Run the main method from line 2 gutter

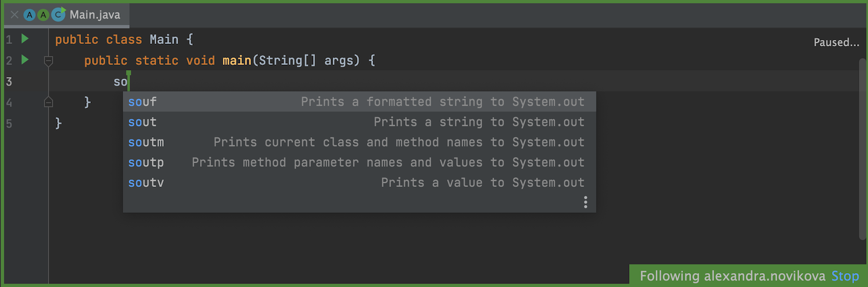pyautogui.click(x=25, y=60)
